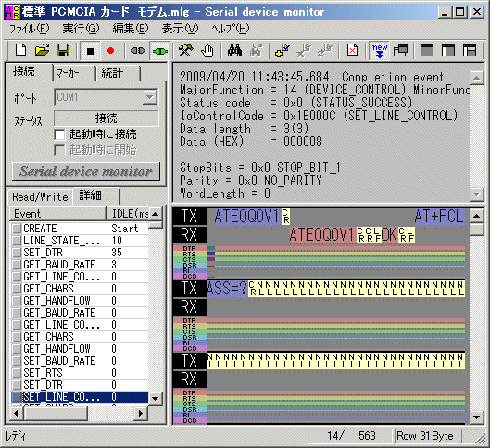The height and width of the screenshot is (448, 490).
Task: Save the log using the floppy disk icon
Action: click(x=63, y=50)
